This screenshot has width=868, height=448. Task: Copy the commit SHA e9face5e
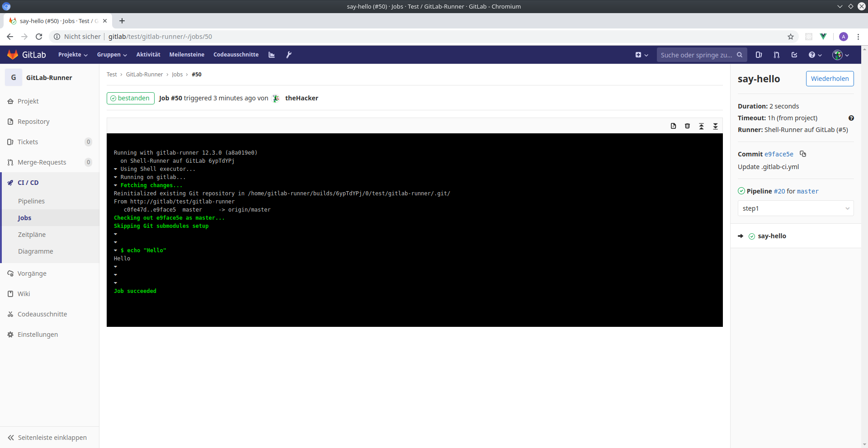(x=803, y=154)
